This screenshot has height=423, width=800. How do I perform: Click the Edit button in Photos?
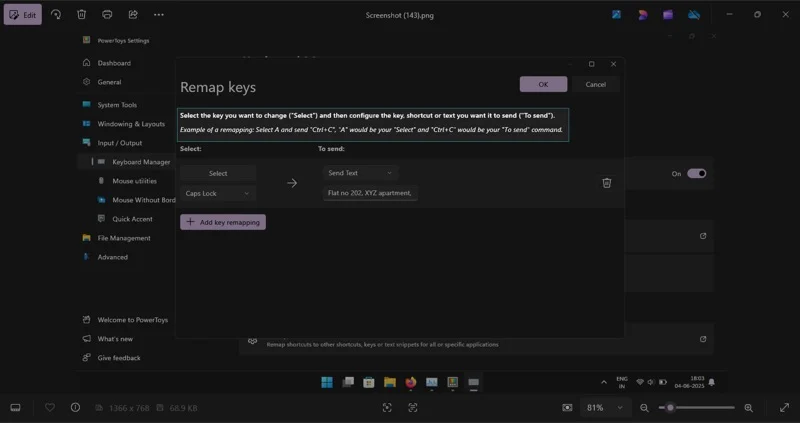coord(23,15)
